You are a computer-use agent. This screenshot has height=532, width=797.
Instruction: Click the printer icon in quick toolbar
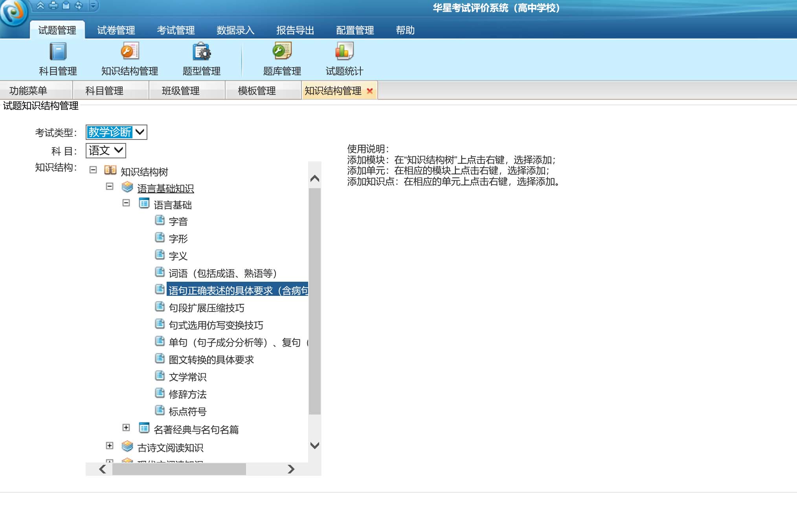tap(53, 5)
